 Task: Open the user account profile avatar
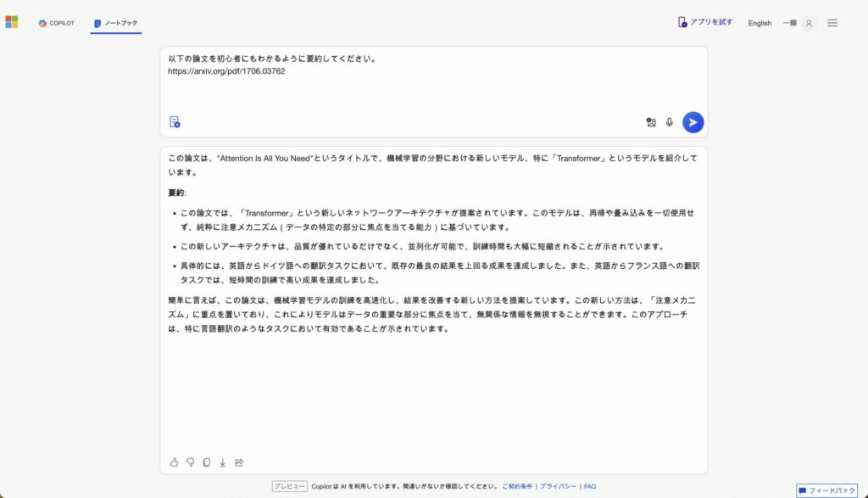click(809, 23)
